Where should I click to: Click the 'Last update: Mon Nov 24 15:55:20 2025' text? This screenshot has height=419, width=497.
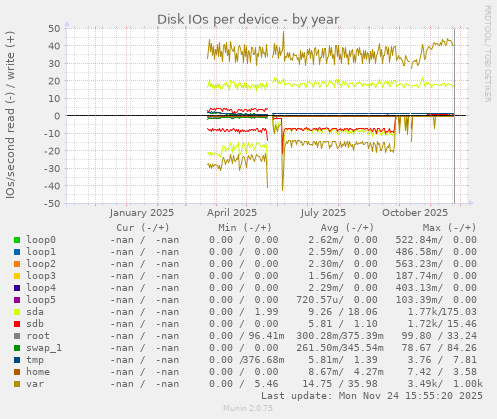(x=372, y=396)
